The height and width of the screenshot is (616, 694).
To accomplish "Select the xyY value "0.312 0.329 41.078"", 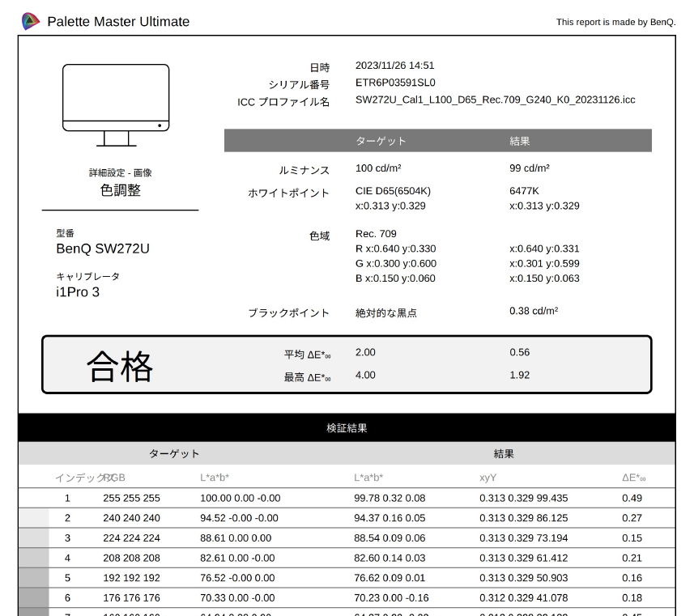I will click(524, 598).
